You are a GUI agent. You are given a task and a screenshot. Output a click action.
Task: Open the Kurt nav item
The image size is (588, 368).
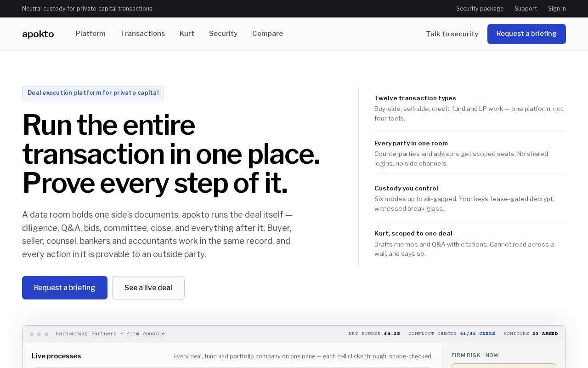(x=187, y=34)
